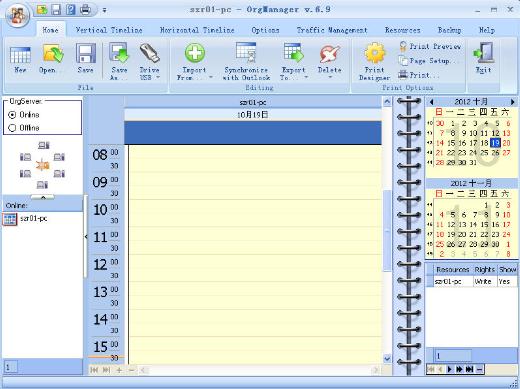This screenshot has height=389, width=520.
Task: Click the network computers diagram icon
Action: coord(42,165)
